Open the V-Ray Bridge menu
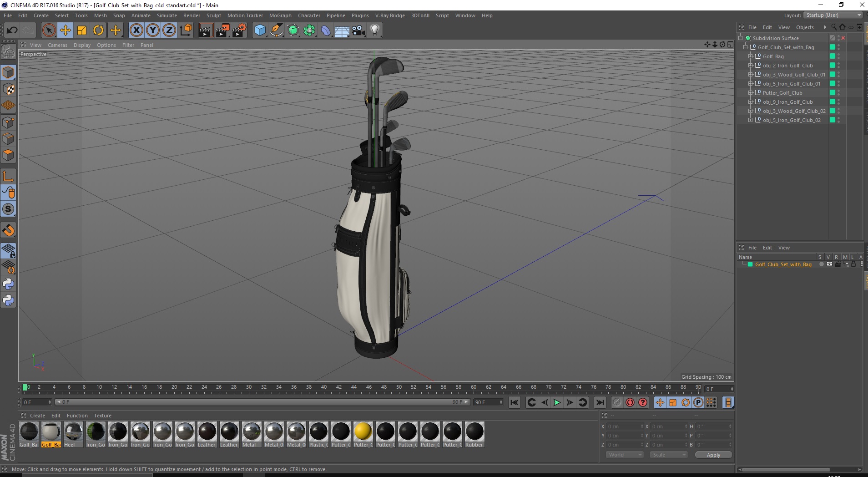This screenshot has width=868, height=477. coord(390,15)
